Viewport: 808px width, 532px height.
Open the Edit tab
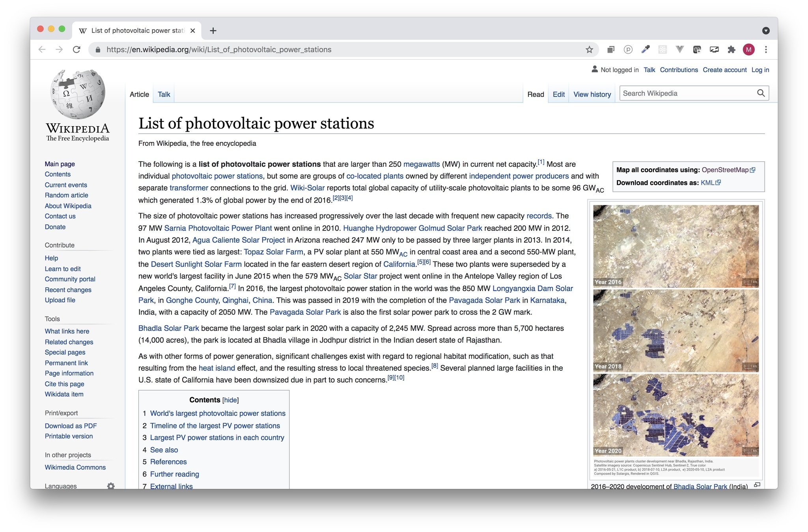558,95
